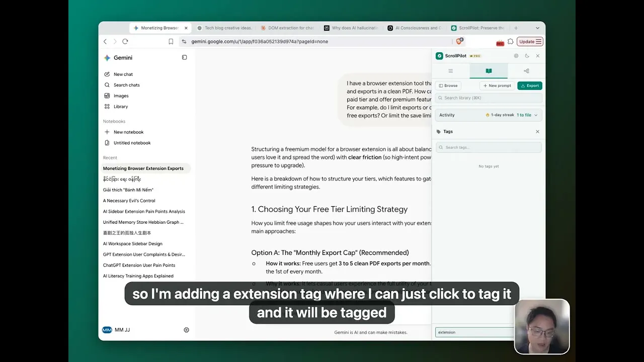The height and width of the screenshot is (362, 644).
Task: Click the Gemini logo in the sidebar
Action: pyautogui.click(x=107, y=58)
